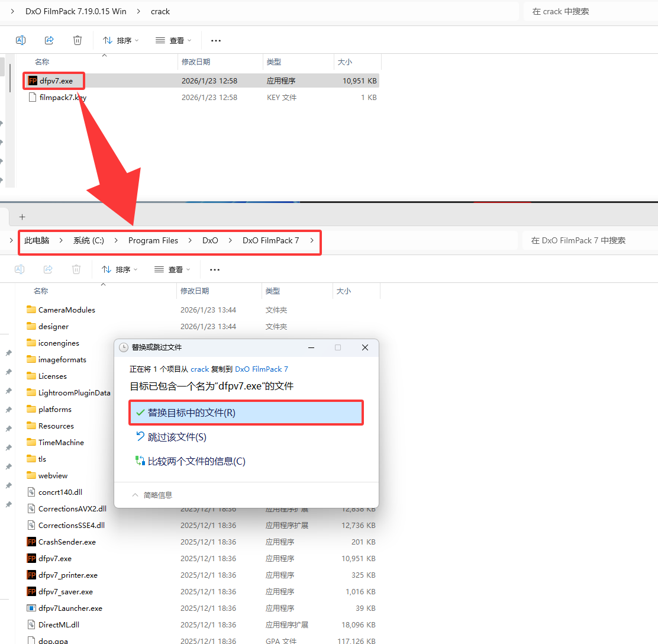Screen dimensions: 658x644
Task: Open view dropdown in DxO FilmPack 7 window
Action: [x=172, y=269]
